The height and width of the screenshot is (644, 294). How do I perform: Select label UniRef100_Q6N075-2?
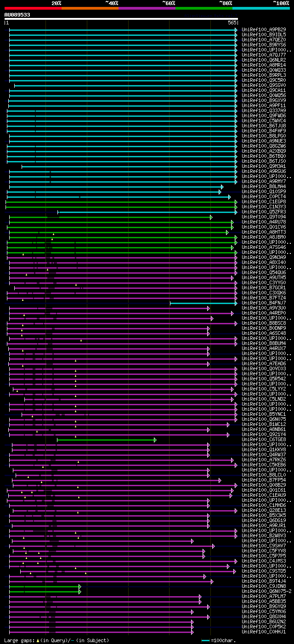click(266, 591)
